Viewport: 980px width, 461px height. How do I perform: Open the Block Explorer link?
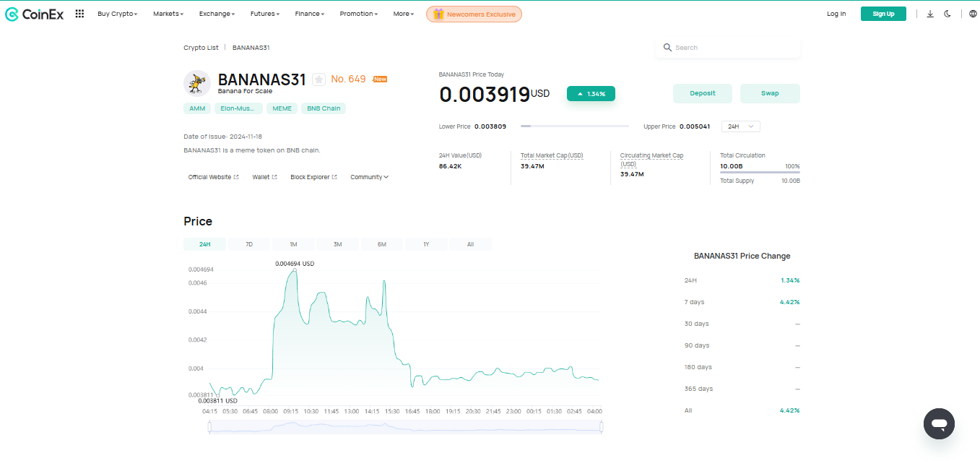click(x=313, y=177)
